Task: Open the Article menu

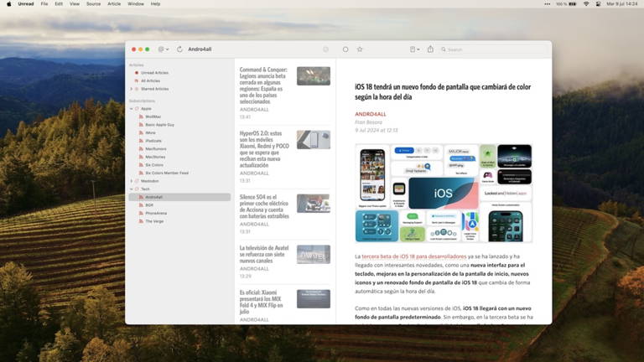Action: point(114,3)
